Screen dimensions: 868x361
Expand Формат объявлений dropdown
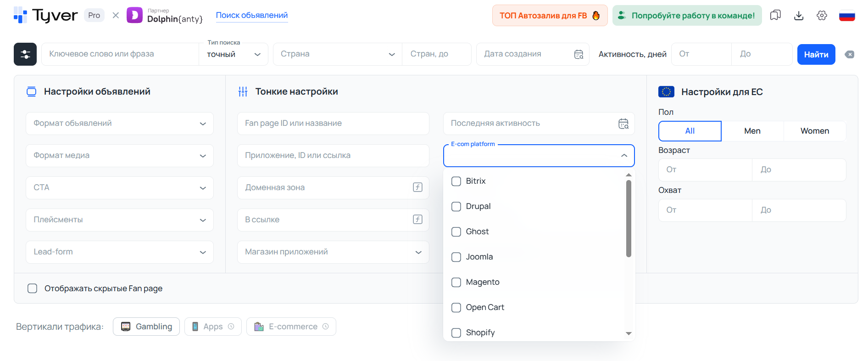(x=120, y=124)
